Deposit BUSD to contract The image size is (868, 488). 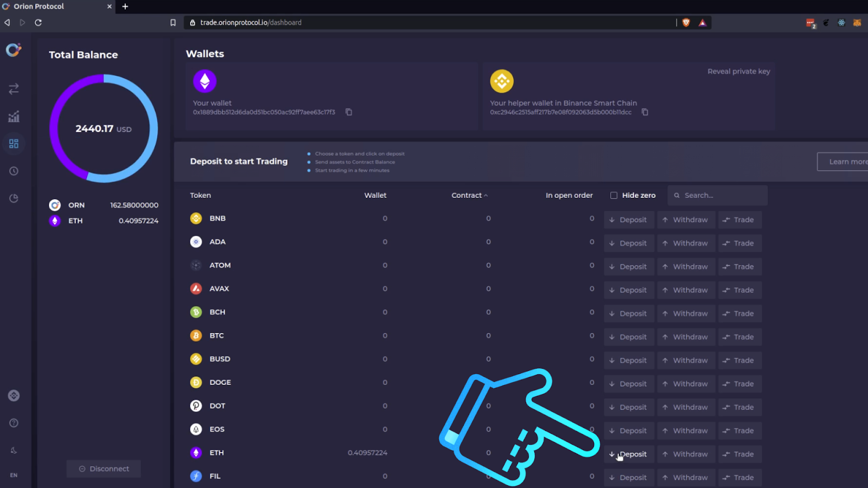coord(629,361)
